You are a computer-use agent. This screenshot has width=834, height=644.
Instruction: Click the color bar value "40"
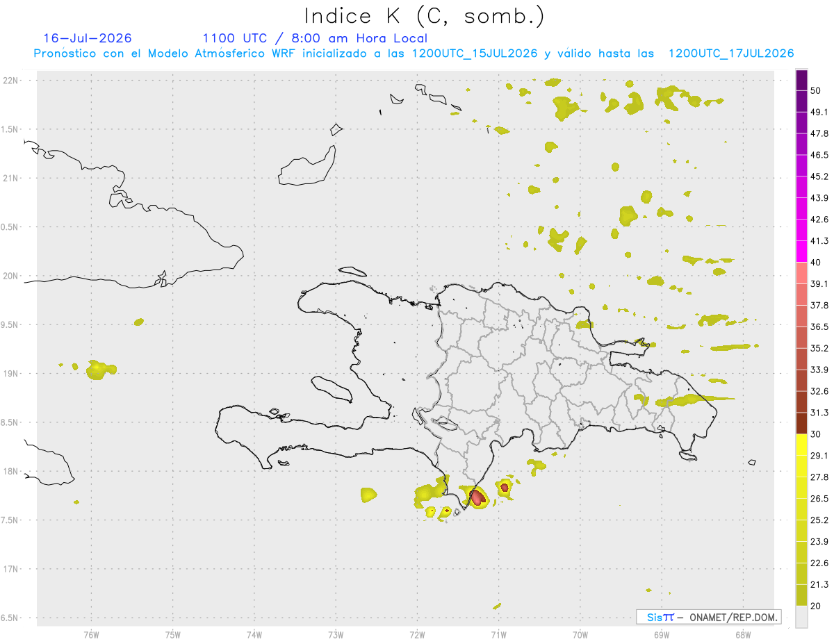[817, 263]
